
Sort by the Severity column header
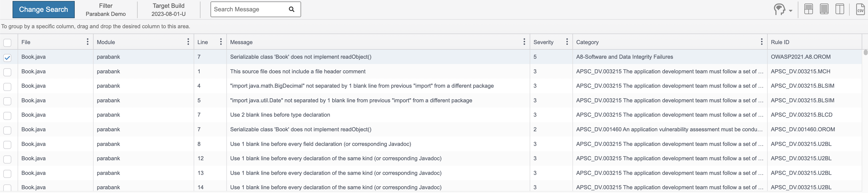pyautogui.click(x=543, y=42)
